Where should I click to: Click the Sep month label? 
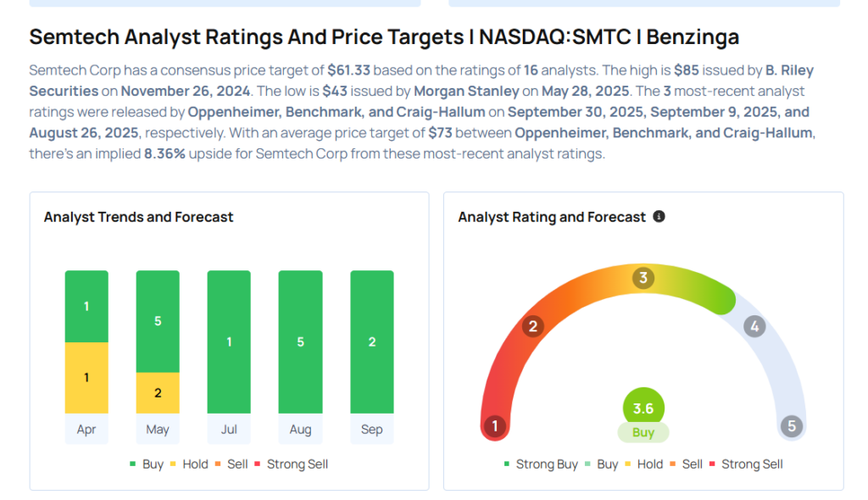(371, 430)
